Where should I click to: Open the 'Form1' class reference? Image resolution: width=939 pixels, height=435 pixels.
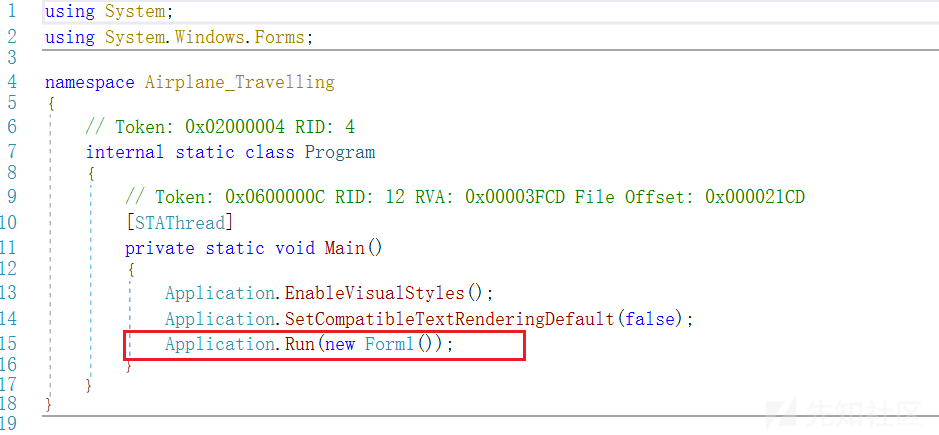pyautogui.click(x=389, y=345)
